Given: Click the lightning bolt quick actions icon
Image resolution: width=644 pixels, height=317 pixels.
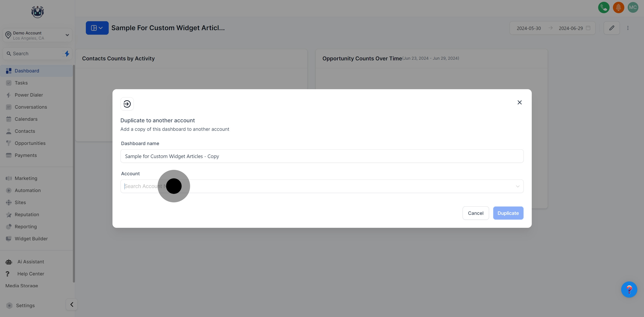Looking at the screenshot, I should click(x=67, y=53).
